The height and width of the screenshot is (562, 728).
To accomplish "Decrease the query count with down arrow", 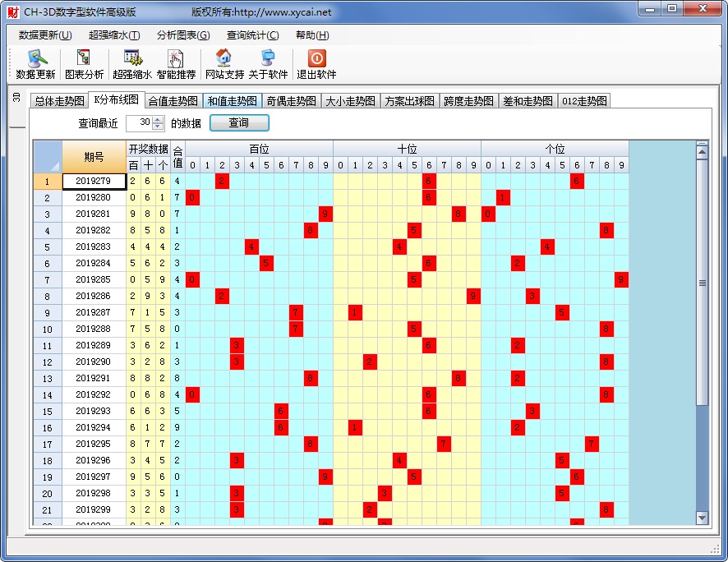I will coord(159,127).
